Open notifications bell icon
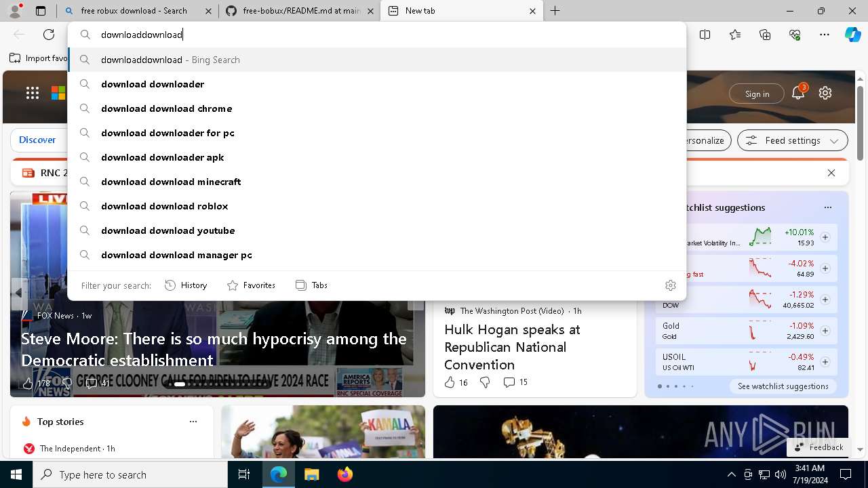The height and width of the screenshot is (488, 868). click(798, 94)
